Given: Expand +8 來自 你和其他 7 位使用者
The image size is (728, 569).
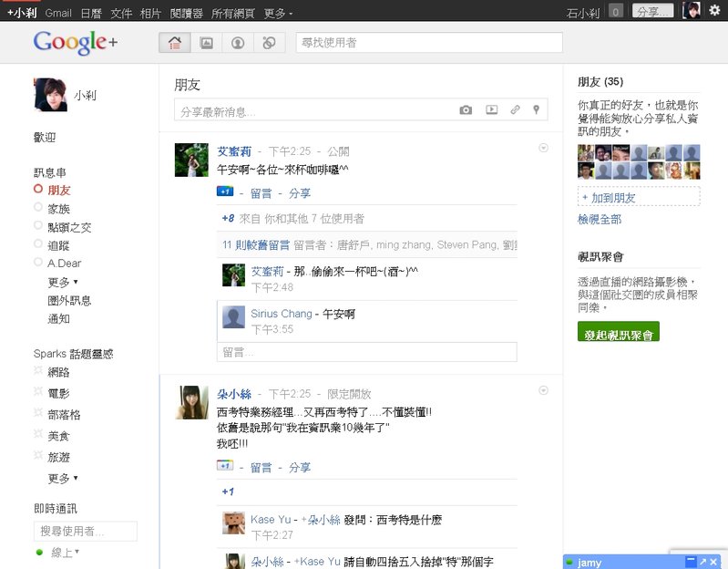Looking at the screenshot, I should coord(293,218).
